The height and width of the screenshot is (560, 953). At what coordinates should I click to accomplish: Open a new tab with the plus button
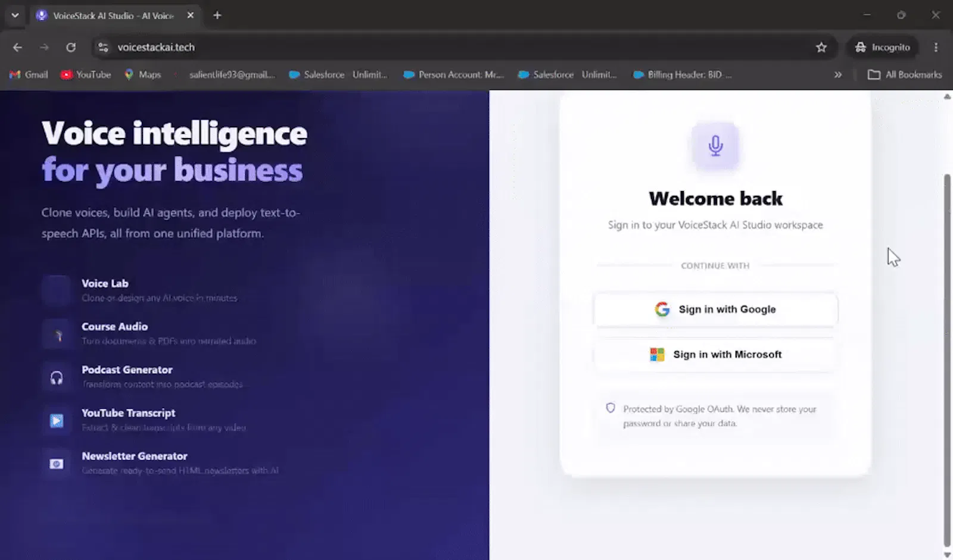click(x=217, y=15)
